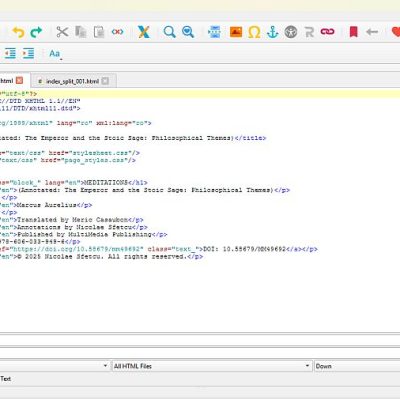Click the paragraph line with Philosophical Themes
Screen dimensions: 400x400
pyautogui.click(x=145, y=190)
